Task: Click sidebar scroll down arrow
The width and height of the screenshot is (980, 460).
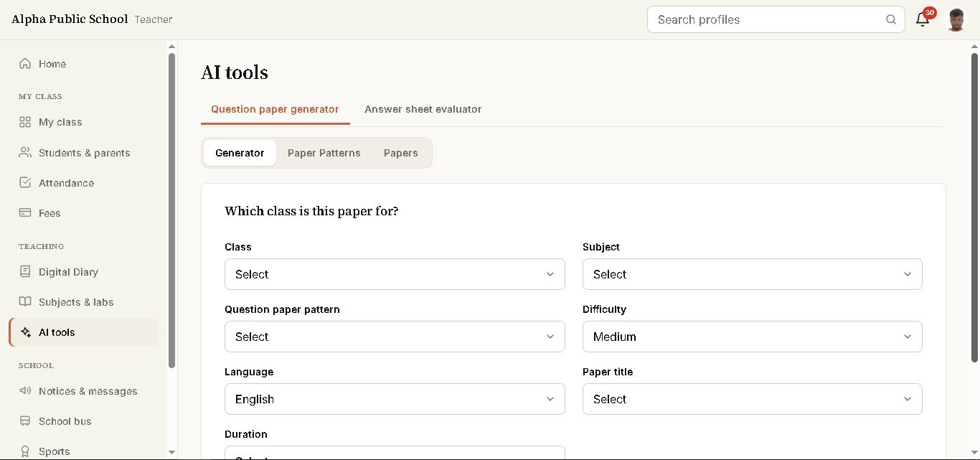Action: pyautogui.click(x=171, y=452)
